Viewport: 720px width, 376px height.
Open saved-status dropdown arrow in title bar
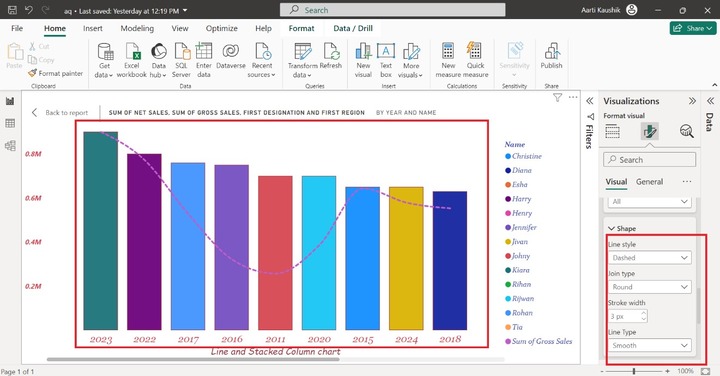click(x=185, y=10)
